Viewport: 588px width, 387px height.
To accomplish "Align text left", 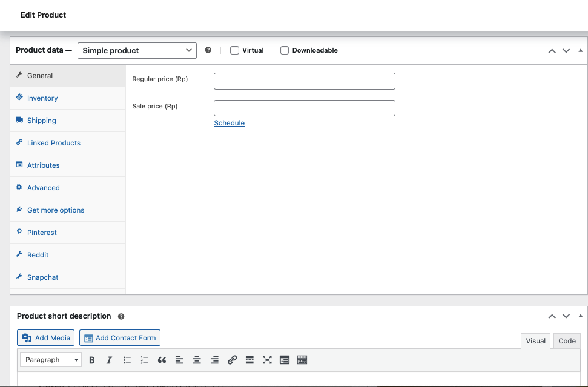I will pos(179,360).
